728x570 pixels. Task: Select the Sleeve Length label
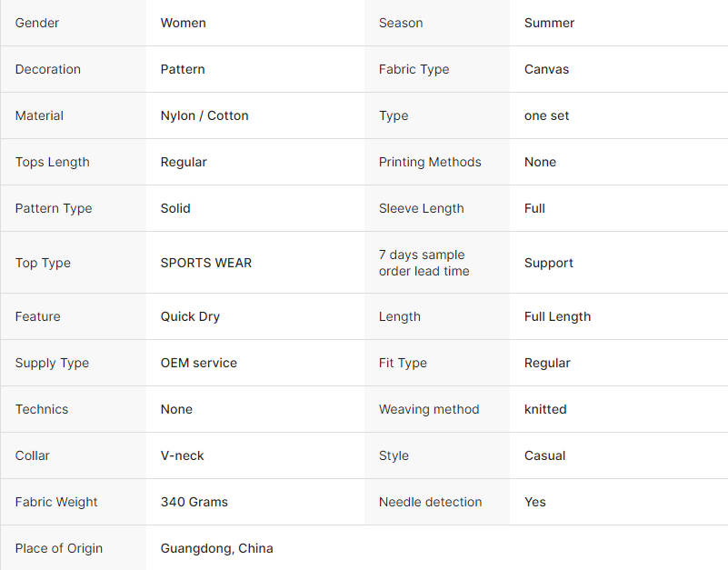coord(421,208)
